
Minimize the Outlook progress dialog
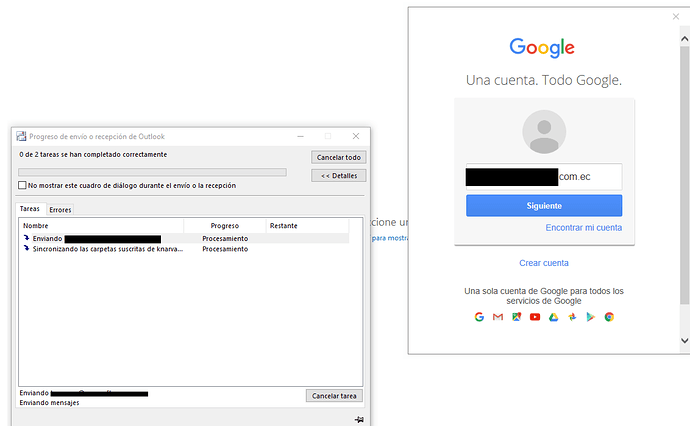pyautogui.click(x=301, y=136)
